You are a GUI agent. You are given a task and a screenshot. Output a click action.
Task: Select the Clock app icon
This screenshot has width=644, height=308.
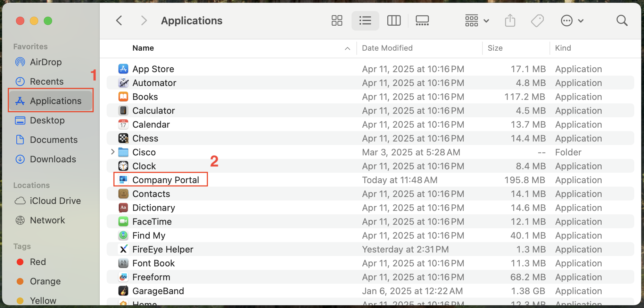(123, 166)
